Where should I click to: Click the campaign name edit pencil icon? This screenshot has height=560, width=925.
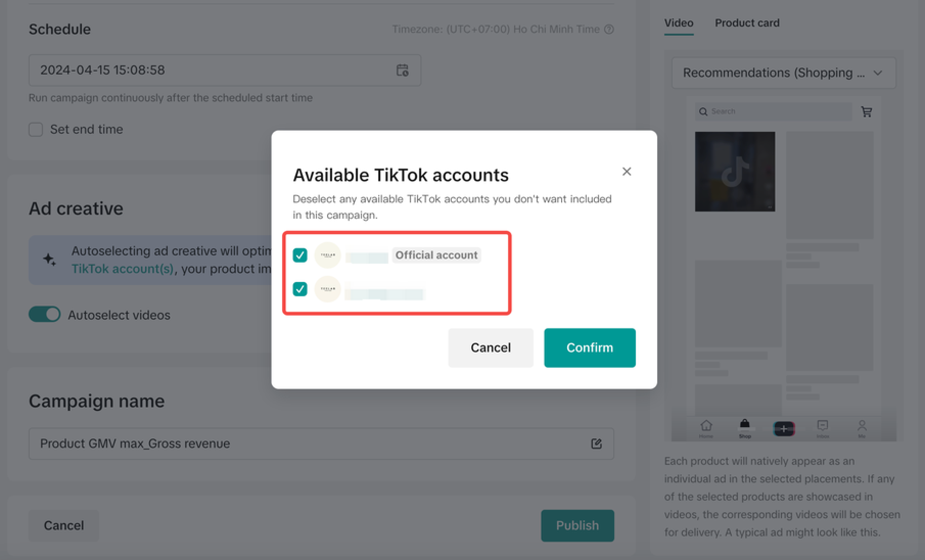click(596, 444)
